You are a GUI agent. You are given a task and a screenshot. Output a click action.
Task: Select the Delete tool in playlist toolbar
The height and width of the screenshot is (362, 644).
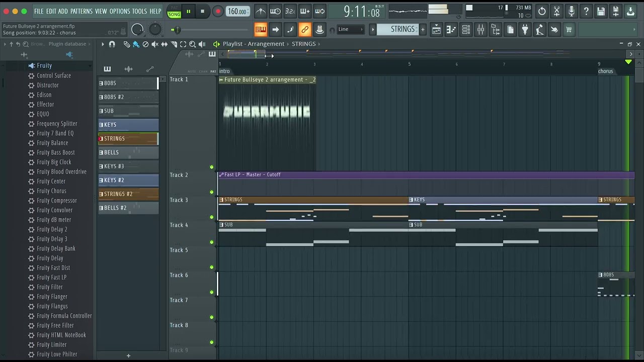[x=145, y=44]
